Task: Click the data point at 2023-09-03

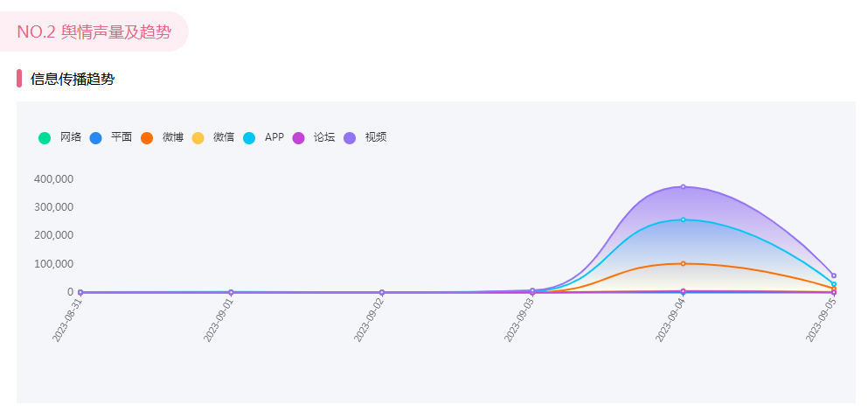Action: coord(532,290)
